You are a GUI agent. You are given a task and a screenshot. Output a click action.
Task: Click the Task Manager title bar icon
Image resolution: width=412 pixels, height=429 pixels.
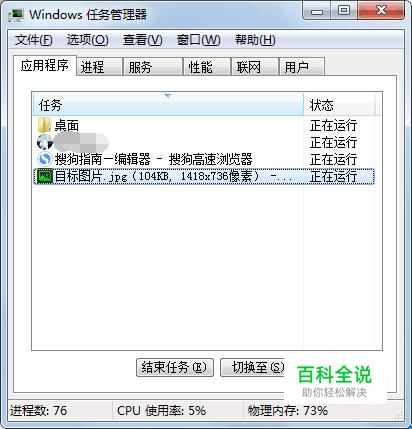[17, 15]
